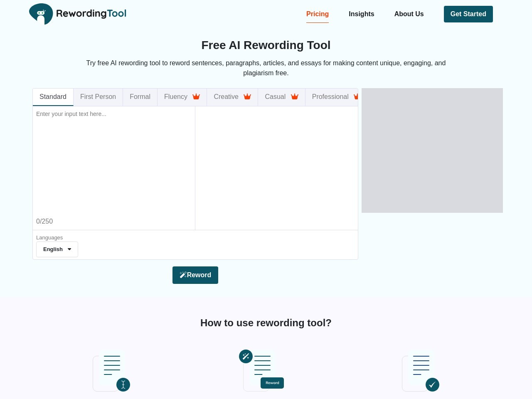Click the 'How to use rewording tool?' heading
The height and width of the screenshot is (399, 532).
coord(266,323)
